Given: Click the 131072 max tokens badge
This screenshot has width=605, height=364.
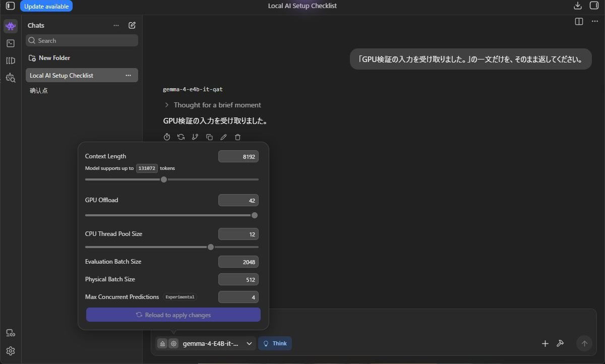Looking at the screenshot, I should point(147,168).
